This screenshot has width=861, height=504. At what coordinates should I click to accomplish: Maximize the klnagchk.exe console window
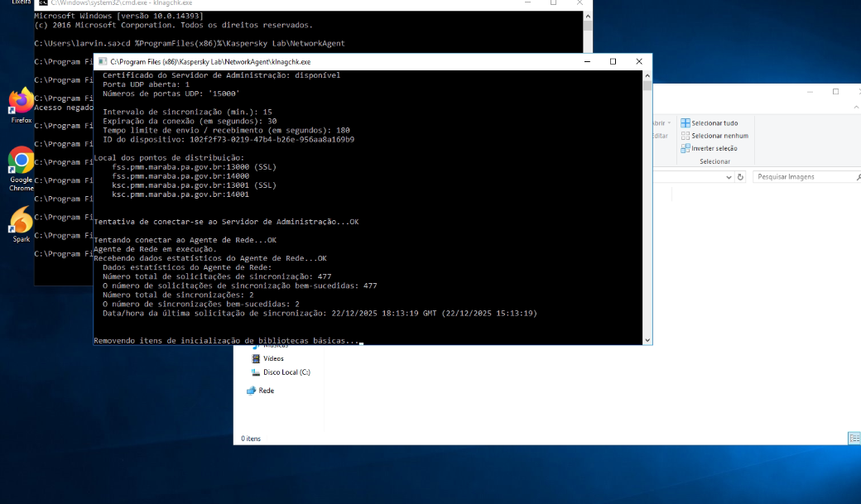[613, 61]
